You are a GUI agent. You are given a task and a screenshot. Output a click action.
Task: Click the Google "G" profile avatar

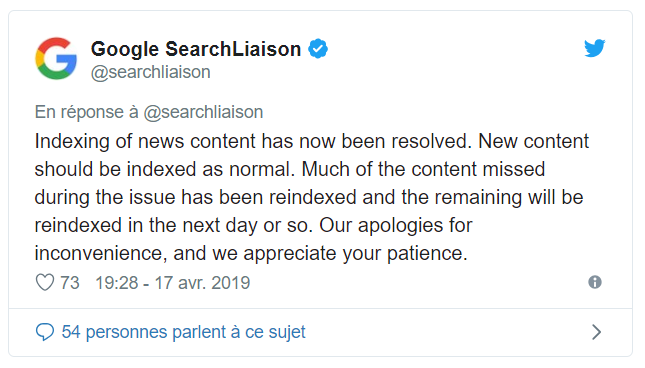(56, 58)
